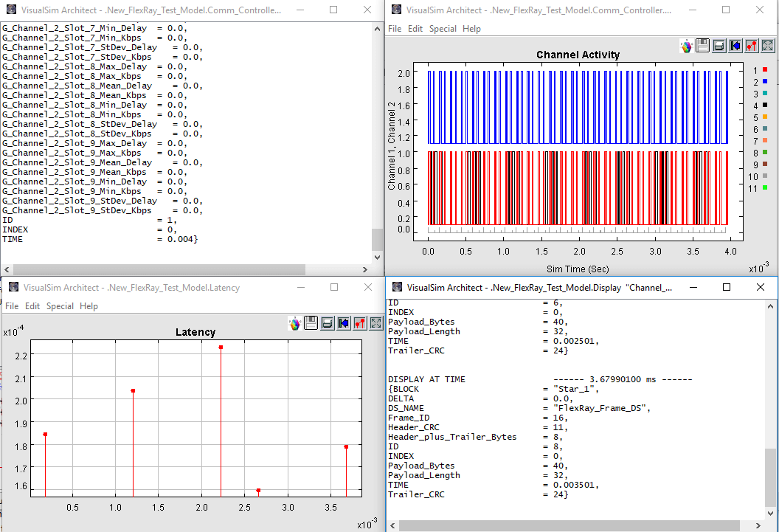This screenshot has height=532, width=779.
Task: Click the color wheel icon in Latency toolbar
Action: pos(294,323)
